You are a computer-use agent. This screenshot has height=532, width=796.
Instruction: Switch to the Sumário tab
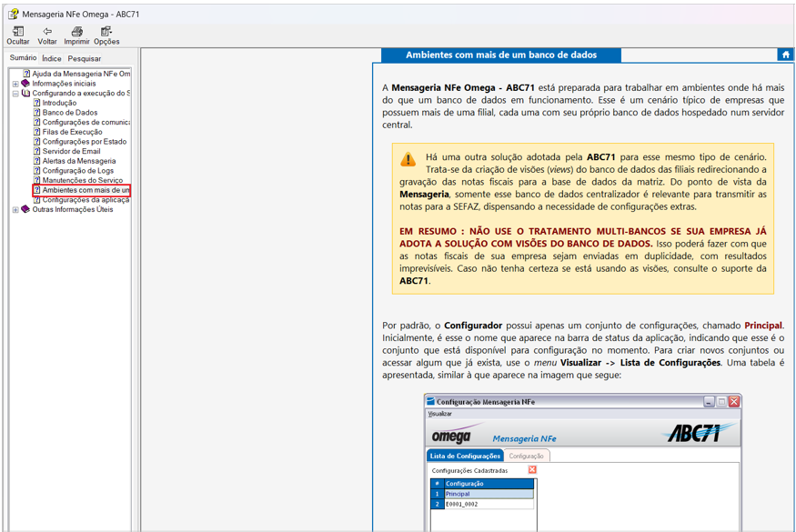click(x=23, y=58)
